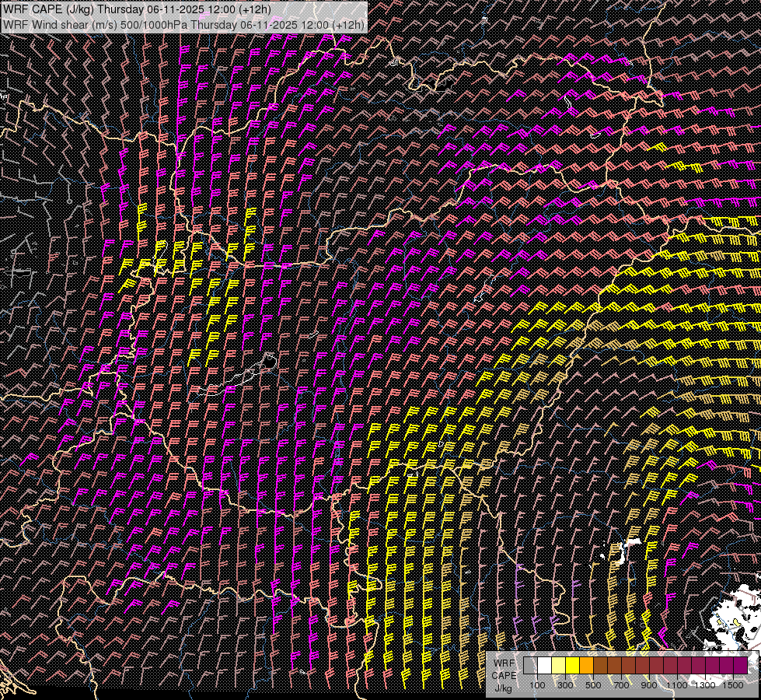
Task: Click the 300 label on the legend
Action: [x=565, y=684]
